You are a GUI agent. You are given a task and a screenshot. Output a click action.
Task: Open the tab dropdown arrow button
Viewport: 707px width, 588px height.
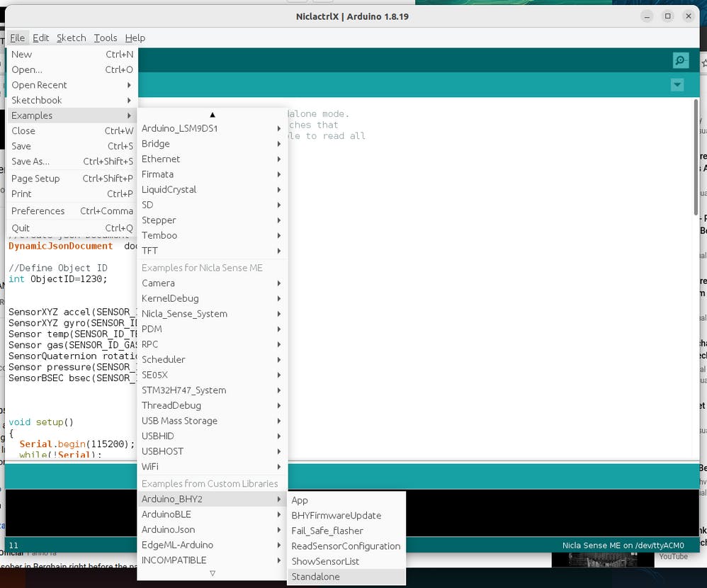tap(677, 85)
